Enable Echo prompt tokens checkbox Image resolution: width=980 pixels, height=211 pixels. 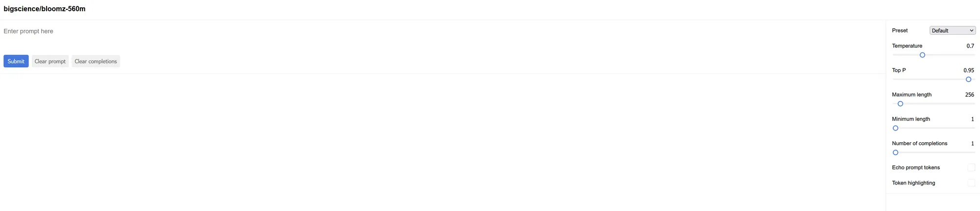(x=971, y=168)
